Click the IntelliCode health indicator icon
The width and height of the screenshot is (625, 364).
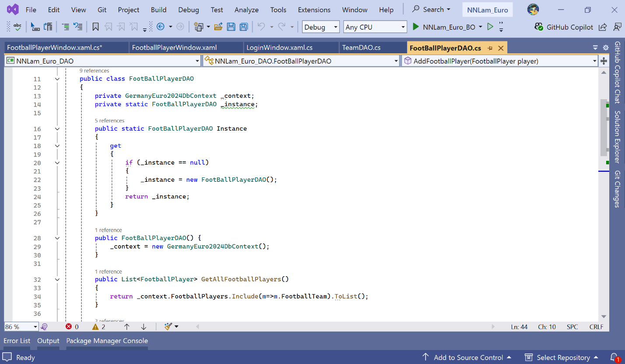coord(44,326)
